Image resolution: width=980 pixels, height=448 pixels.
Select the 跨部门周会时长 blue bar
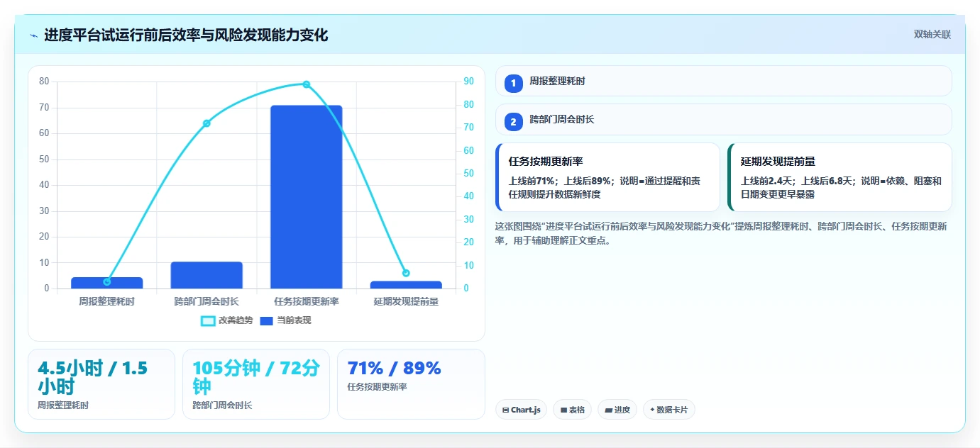coord(207,275)
